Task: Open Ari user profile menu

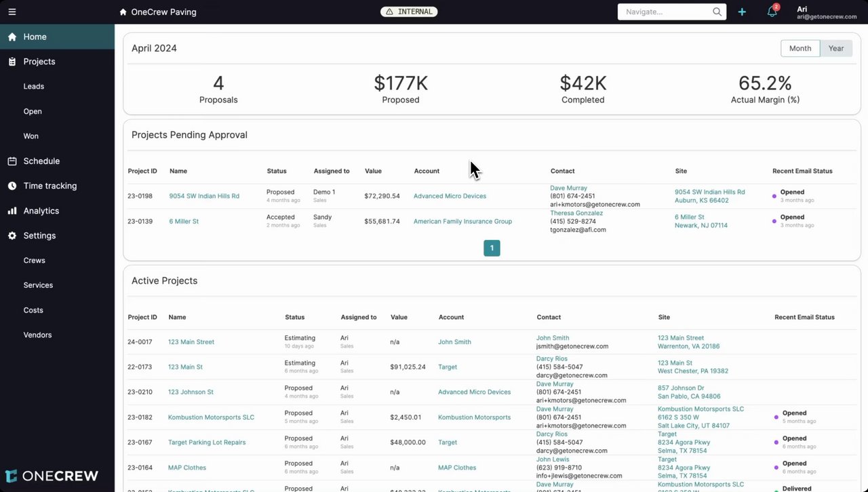Action: [827, 12]
